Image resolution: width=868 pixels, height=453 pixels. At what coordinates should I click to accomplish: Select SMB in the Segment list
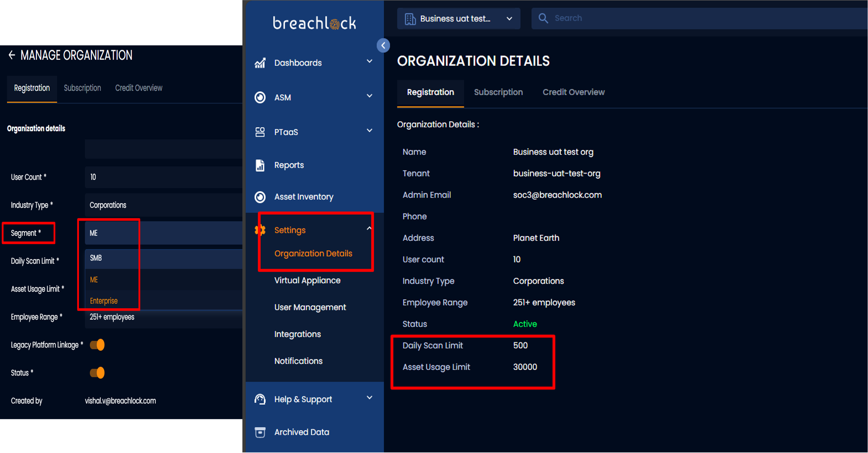(x=164, y=258)
